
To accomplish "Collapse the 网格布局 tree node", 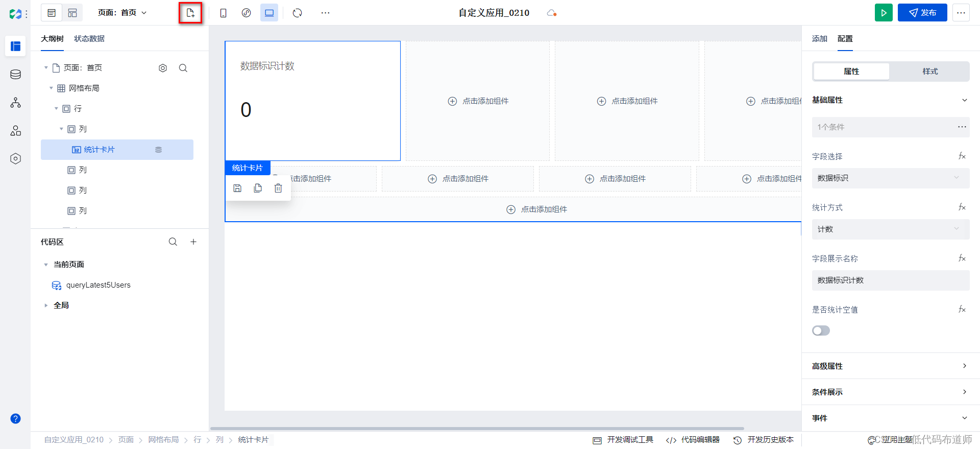I will point(51,88).
